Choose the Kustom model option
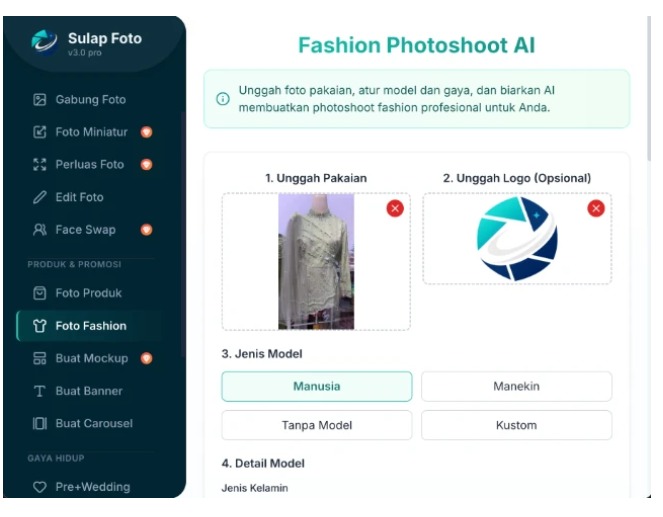663x517 pixels. (x=516, y=425)
